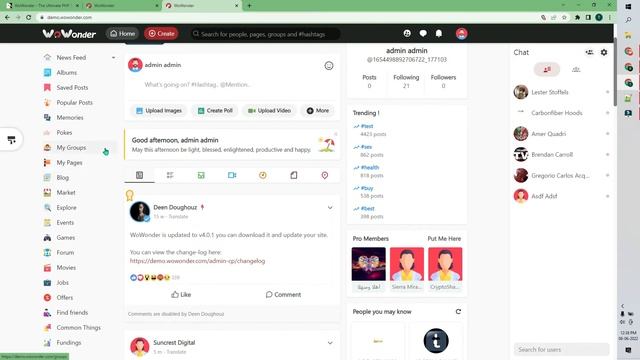
Task: Click the emoji smiley in post composer
Action: tap(329, 65)
